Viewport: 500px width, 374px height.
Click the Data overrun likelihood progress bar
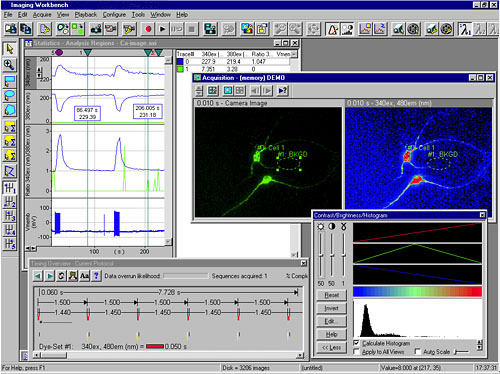click(186, 276)
